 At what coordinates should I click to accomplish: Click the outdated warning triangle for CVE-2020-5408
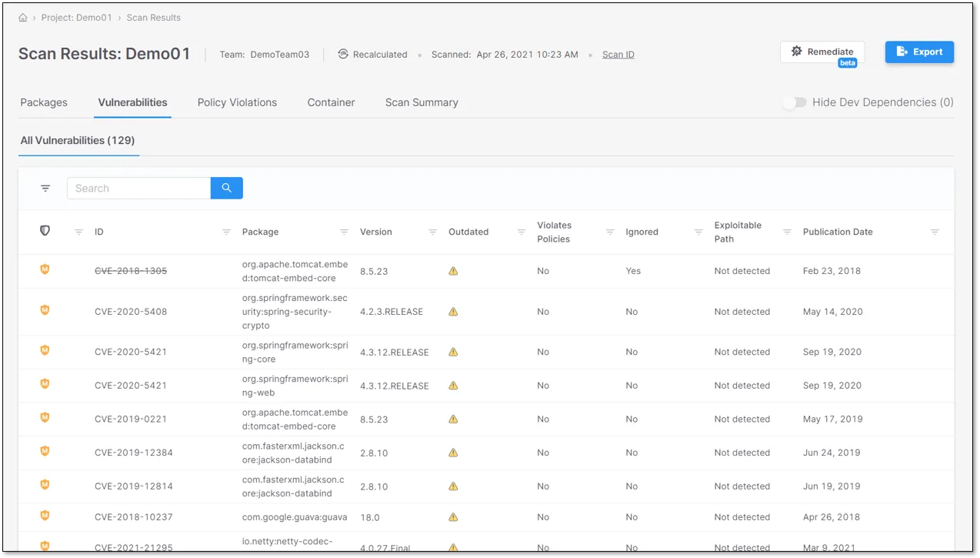pyautogui.click(x=452, y=311)
